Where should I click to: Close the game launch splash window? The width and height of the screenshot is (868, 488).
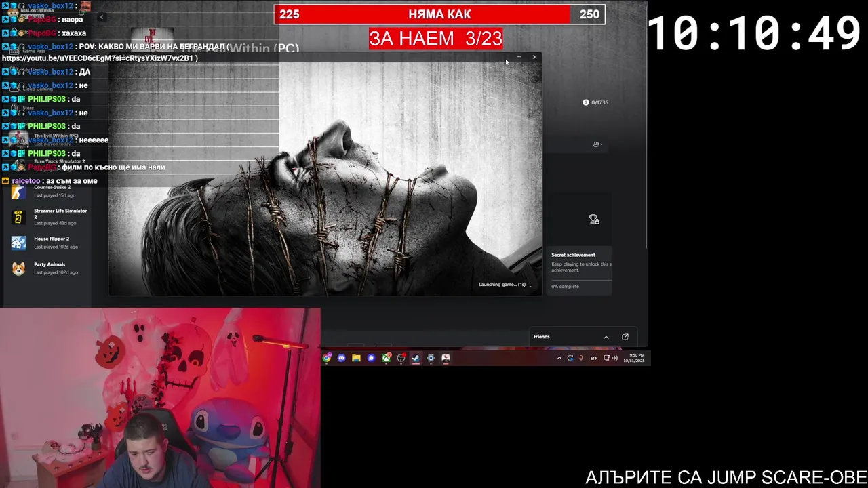[x=534, y=57]
